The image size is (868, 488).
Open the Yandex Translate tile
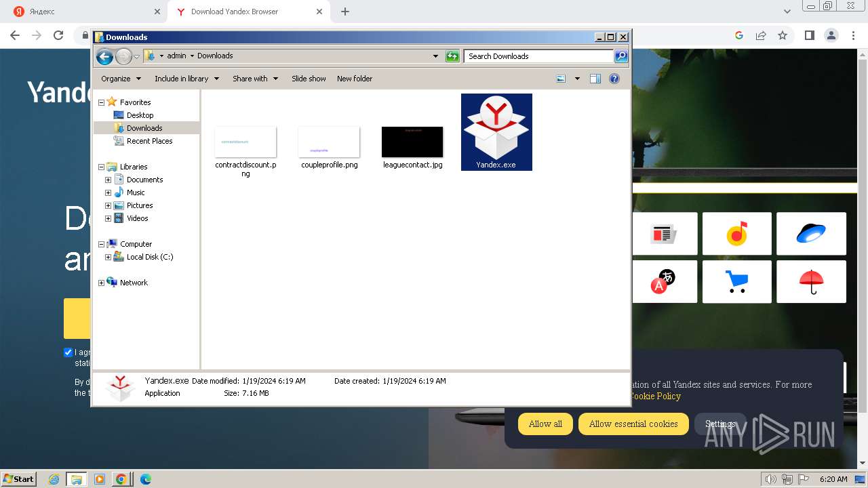click(x=664, y=281)
